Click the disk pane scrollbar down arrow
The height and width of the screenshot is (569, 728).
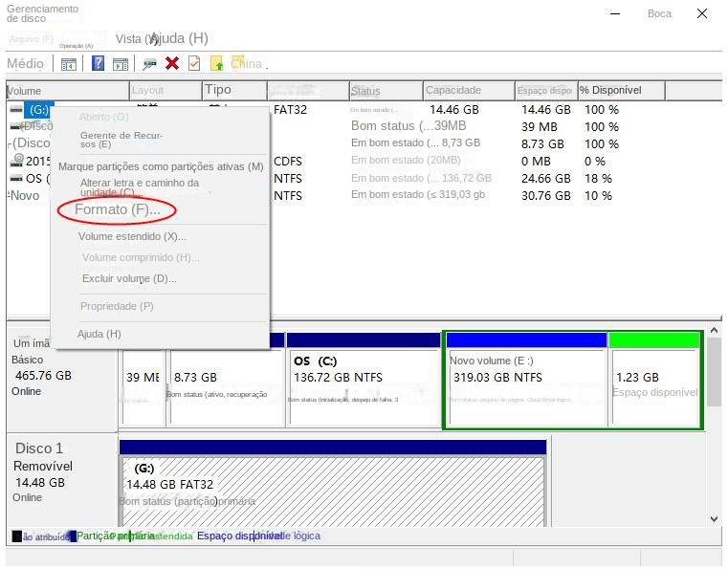pos(714,519)
